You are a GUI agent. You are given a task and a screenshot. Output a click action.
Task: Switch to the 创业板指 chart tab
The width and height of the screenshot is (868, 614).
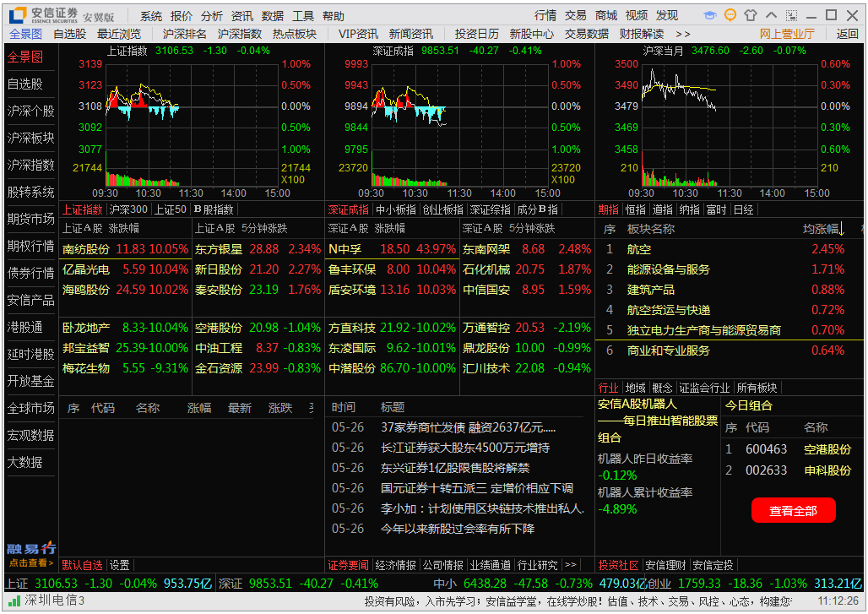442,209
